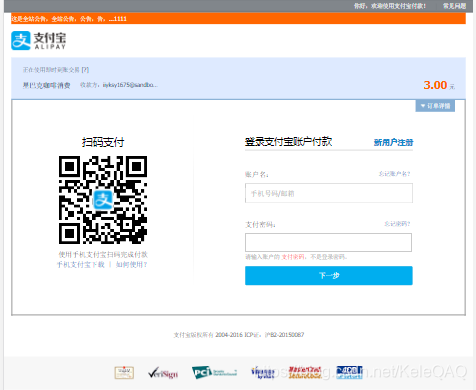Click the 你好,欢迎使用支付宝付款! greeting text
This screenshot has height=390, width=476.
point(390,6)
